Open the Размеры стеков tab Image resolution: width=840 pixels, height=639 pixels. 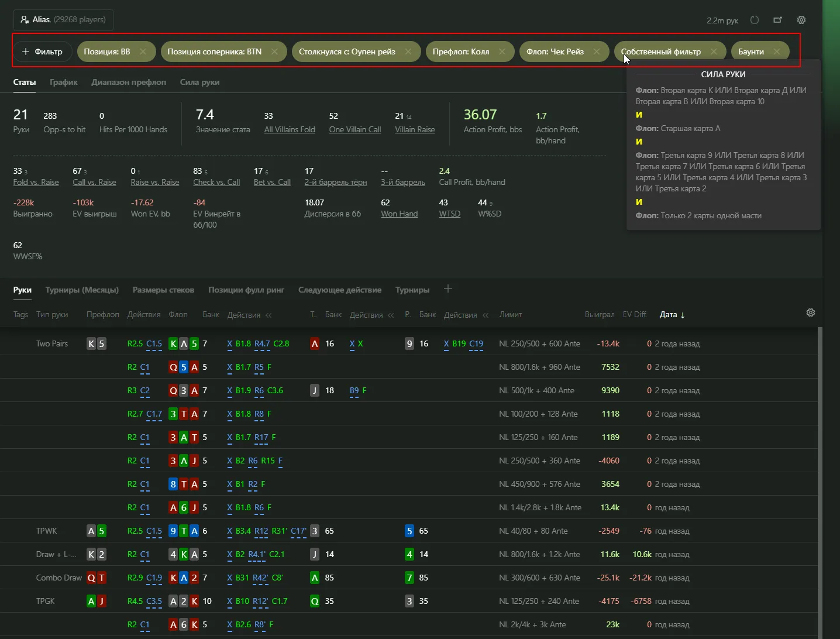point(163,290)
